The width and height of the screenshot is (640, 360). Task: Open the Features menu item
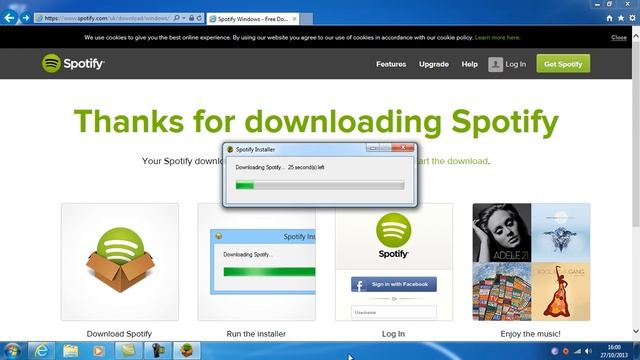pyautogui.click(x=391, y=64)
